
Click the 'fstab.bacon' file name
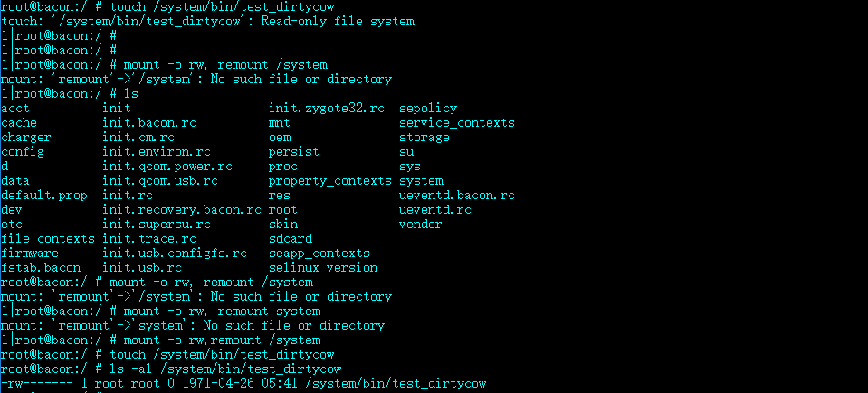pyautogui.click(x=41, y=268)
